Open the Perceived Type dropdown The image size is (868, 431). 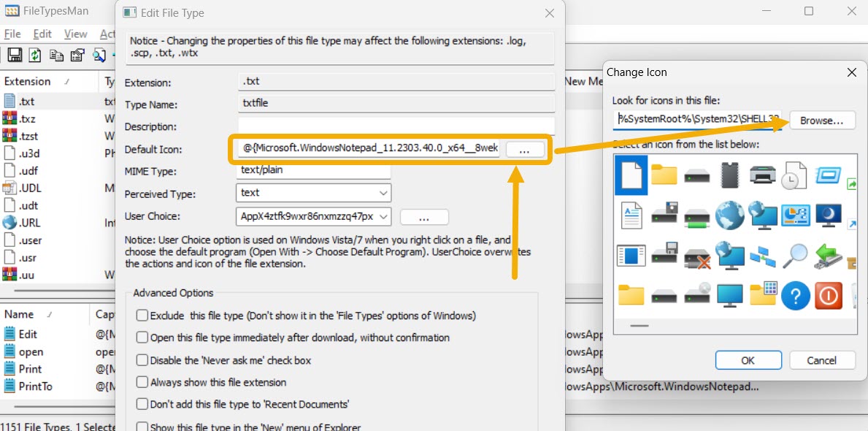[381, 193]
